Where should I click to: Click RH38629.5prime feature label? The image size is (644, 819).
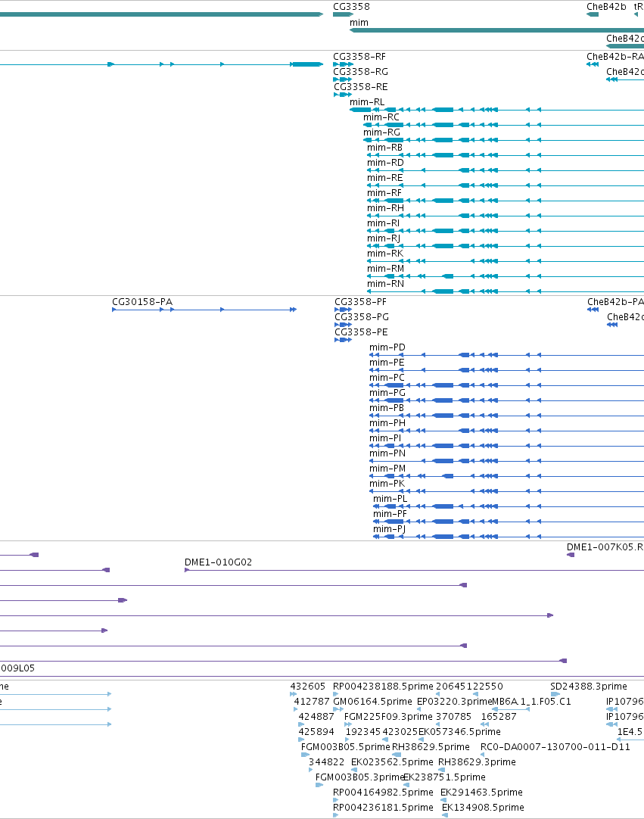tap(431, 747)
